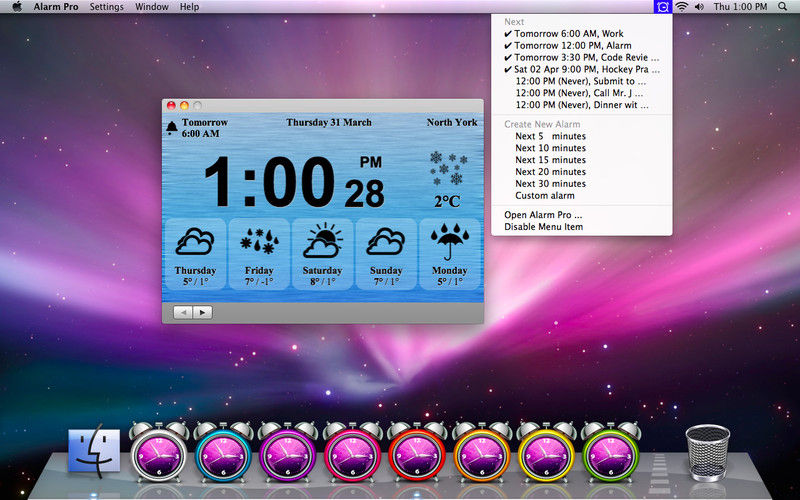Open the Alarm Pro application menu

pos(56,7)
